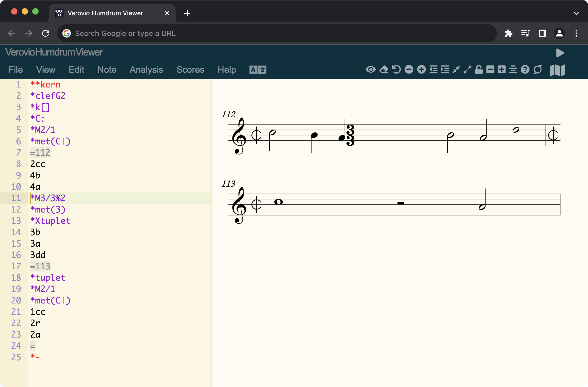588x387 pixels.
Task: Toggle notation display with the eye icon
Action: point(371,70)
